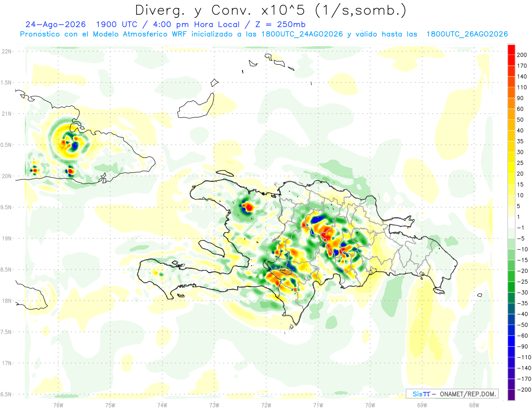Screen dimensions: 532x411
Task: Click the white swatch between 1 and -1
Action: click(x=512, y=222)
